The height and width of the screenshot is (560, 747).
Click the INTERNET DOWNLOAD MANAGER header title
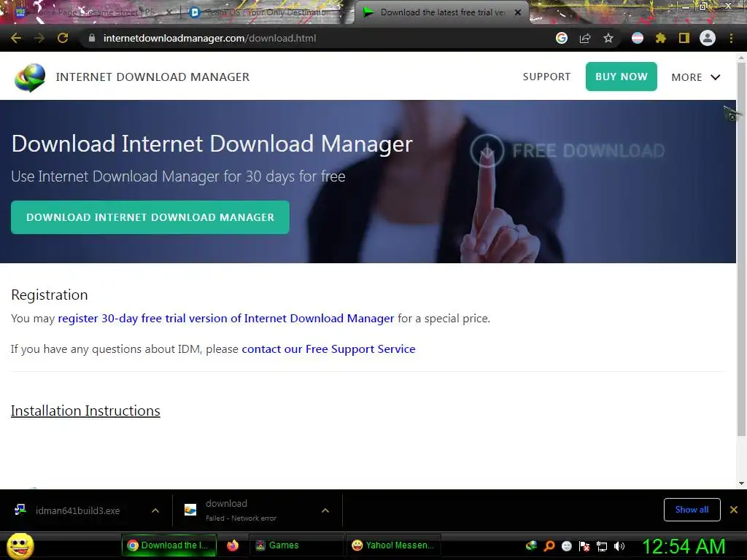tap(152, 77)
